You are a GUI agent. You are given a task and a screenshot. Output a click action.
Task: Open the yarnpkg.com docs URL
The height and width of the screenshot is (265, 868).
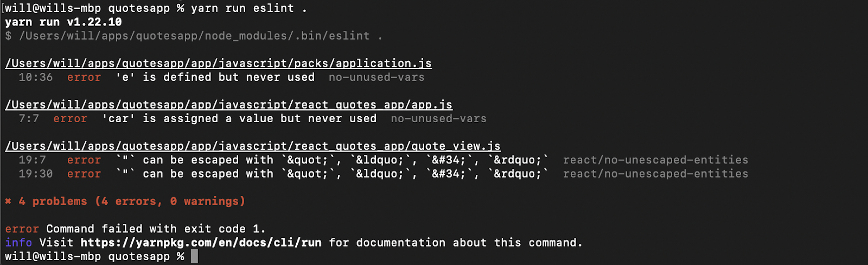click(x=201, y=242)
